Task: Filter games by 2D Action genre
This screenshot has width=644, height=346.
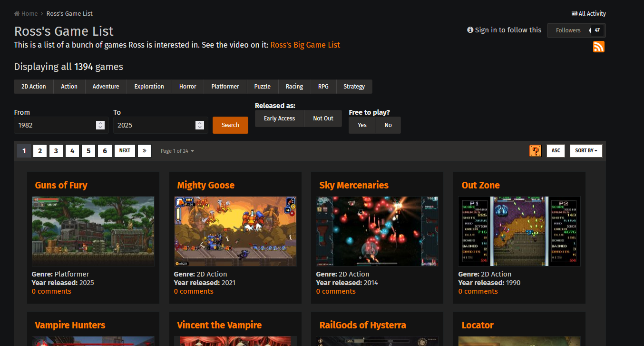Action: [34, 87]
